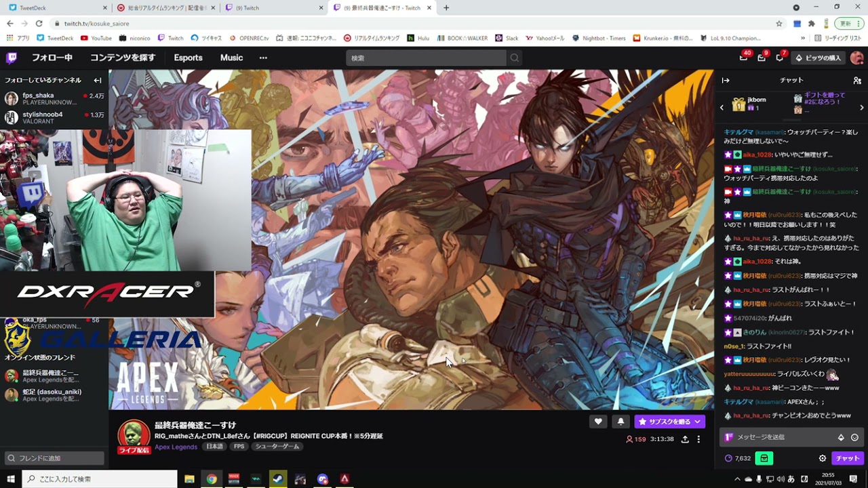Click the search magnifier button

(515, 58)
